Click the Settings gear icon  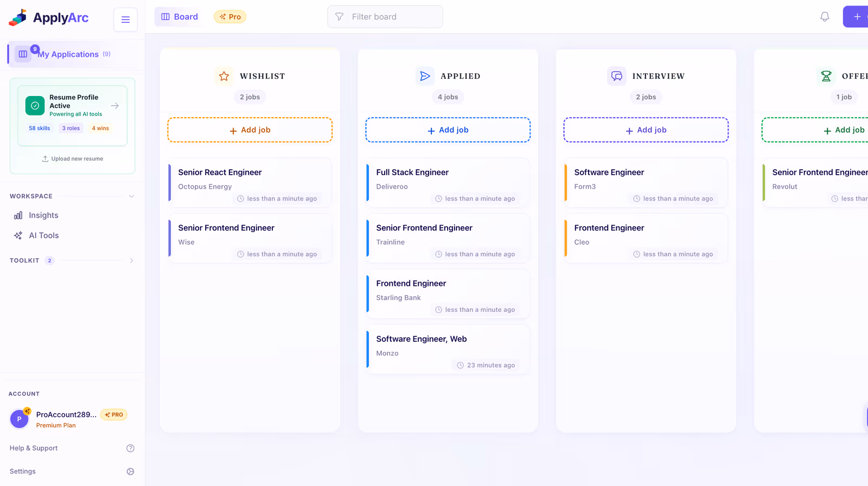click(x=130, y=471)
